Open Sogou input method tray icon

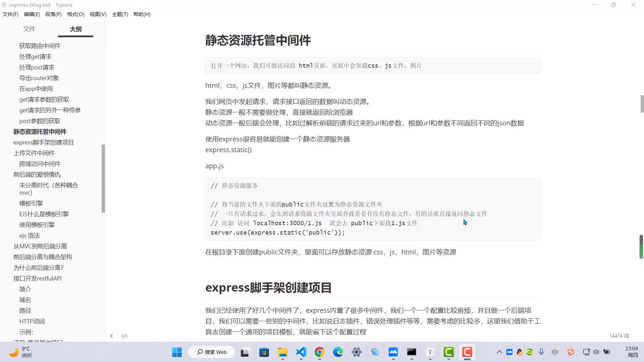pos(571,352)
